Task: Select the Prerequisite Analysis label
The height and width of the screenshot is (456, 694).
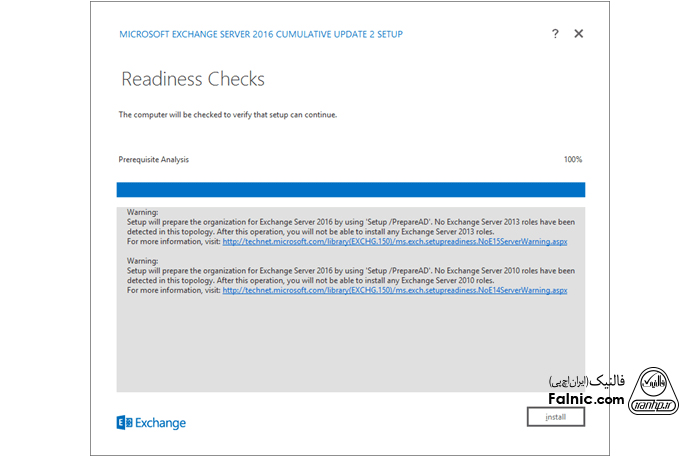Action: pyautogui.click(x=153, y=159)
